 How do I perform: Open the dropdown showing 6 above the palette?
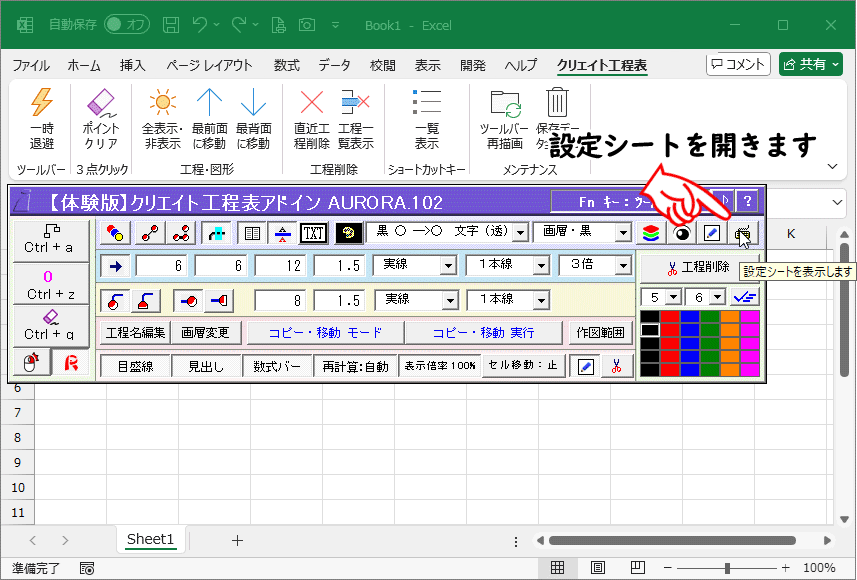[x=718, y=297]
